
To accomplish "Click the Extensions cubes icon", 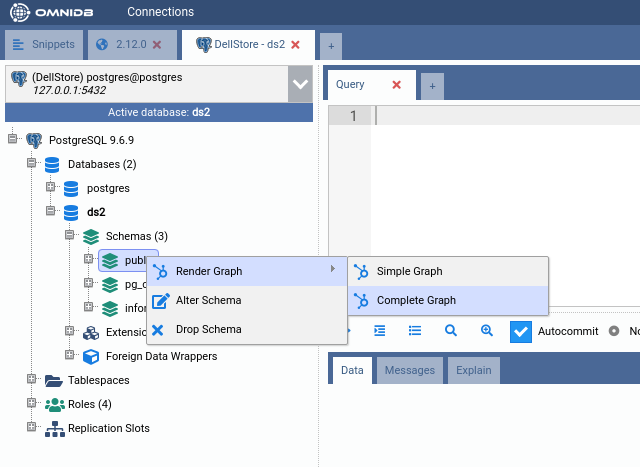I will (91, 333).
